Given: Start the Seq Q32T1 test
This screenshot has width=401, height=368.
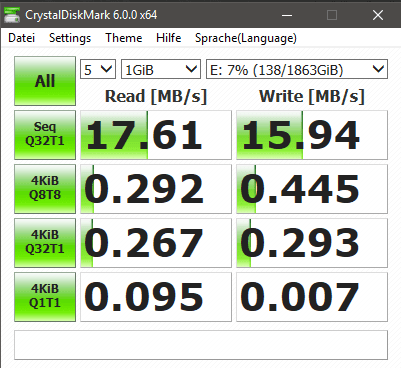Looking at the screenshot, I should coord(45,135).
